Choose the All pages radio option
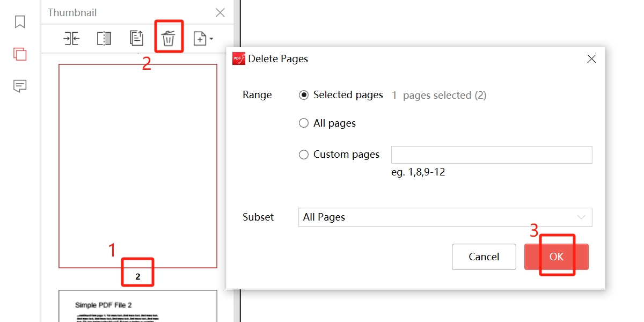Viewport: 644px width, 322px height. pos(304,123)
